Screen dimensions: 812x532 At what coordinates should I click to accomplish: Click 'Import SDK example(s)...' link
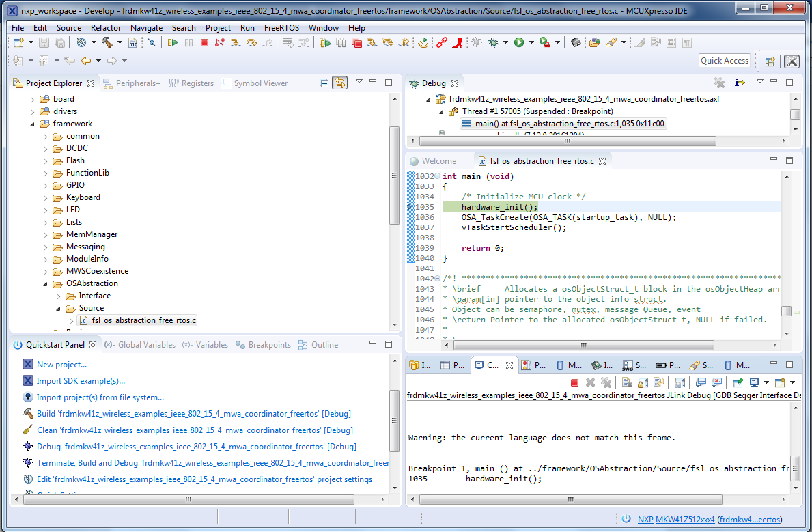point(81,381)
